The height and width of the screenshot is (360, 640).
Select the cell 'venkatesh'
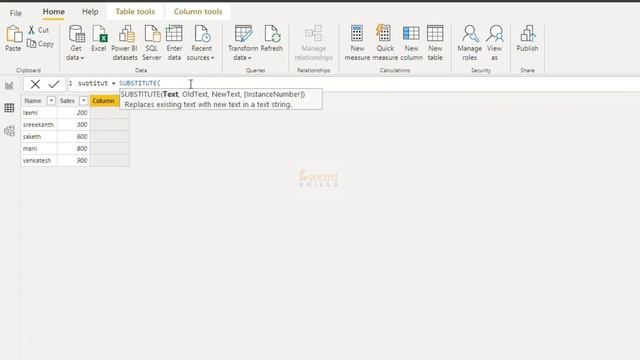39,160
